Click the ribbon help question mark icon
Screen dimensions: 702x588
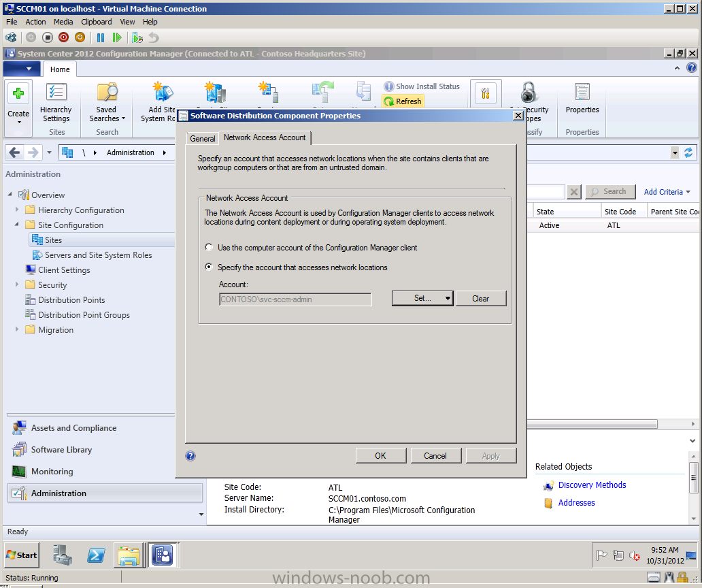pos(692,68)
